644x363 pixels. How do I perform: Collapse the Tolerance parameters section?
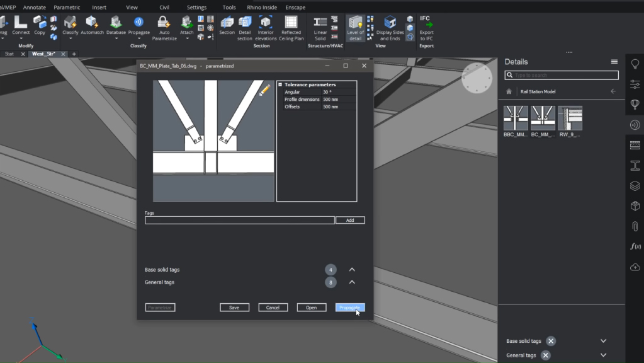(280, 84)
